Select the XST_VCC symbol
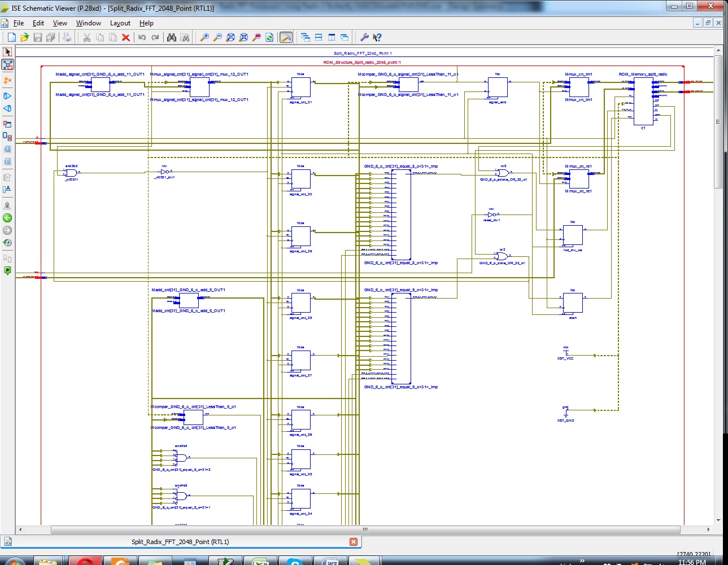This screenshot has width=728, height=565. click(565, 352)
